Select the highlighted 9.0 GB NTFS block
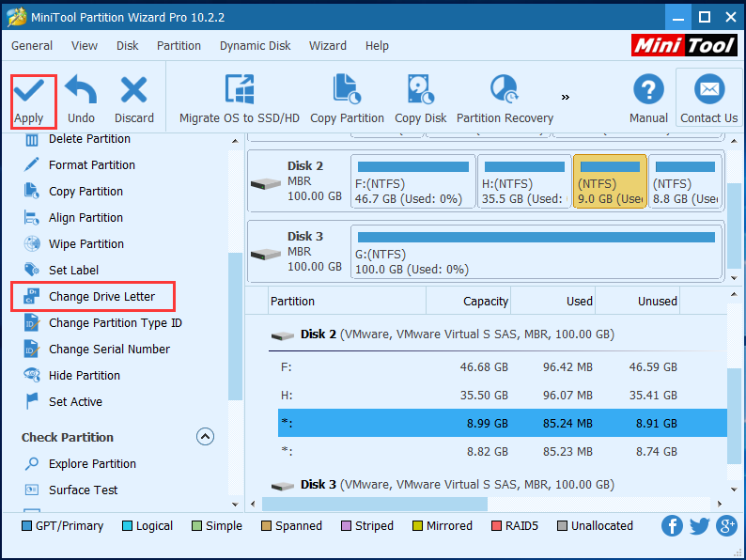 click(x=610, y=181)
